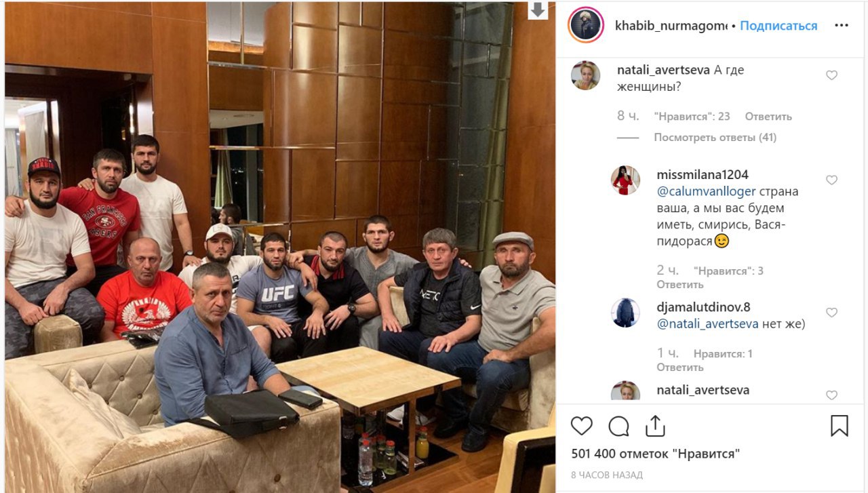Image resolution: width=868 pixels, height=493 pixels.
Task: Like the post with the heart icon
Action: point(581,426)
